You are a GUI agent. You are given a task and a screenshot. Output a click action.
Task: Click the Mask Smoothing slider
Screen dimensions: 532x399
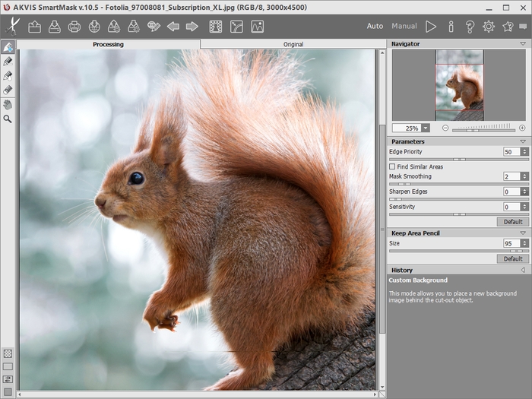tap(459, 184)
